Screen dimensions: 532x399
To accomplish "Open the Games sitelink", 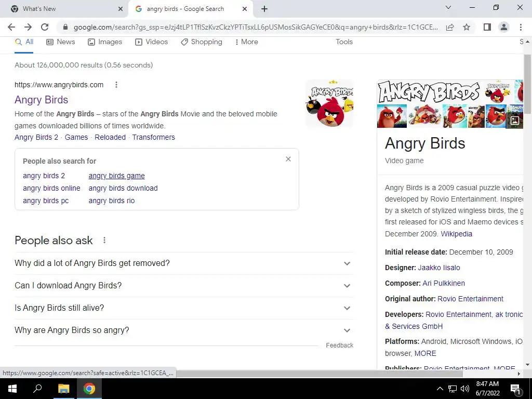I will point(76,137).
